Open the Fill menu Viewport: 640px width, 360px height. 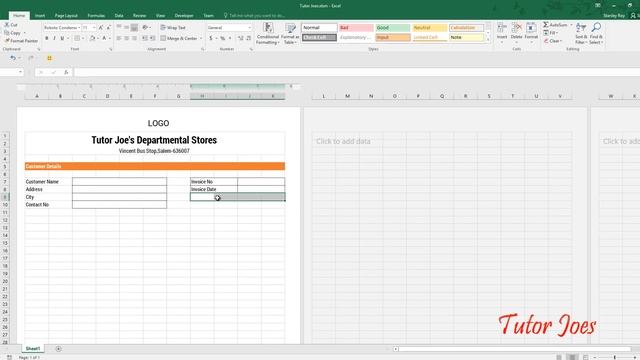tap(551, 33)
